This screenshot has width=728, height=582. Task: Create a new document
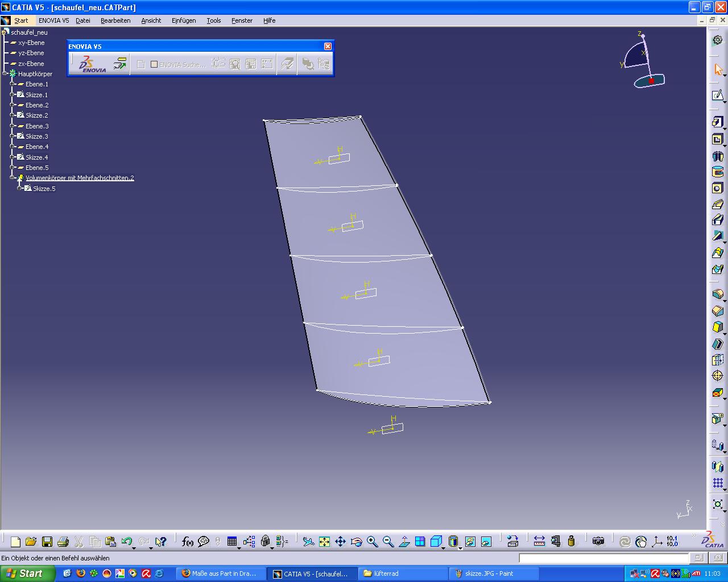pyautogui.click(x=15, y=542)
